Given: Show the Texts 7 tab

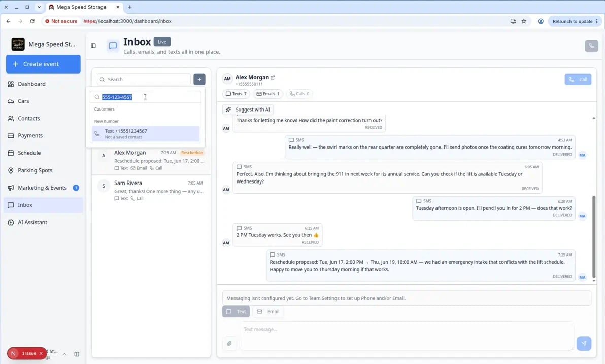Looking at the screenshot, I should (236, 94).
